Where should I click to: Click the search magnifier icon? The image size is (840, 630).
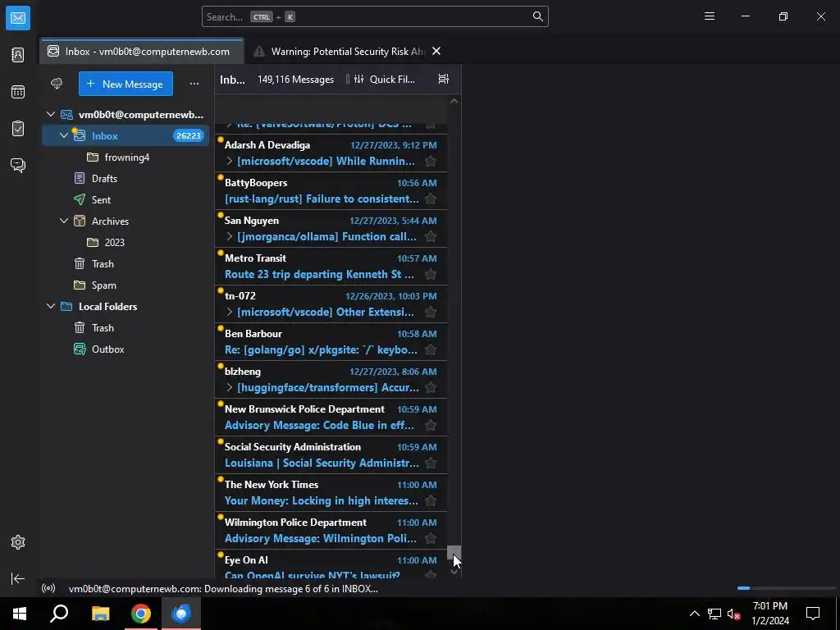click(x=537, y=16)
